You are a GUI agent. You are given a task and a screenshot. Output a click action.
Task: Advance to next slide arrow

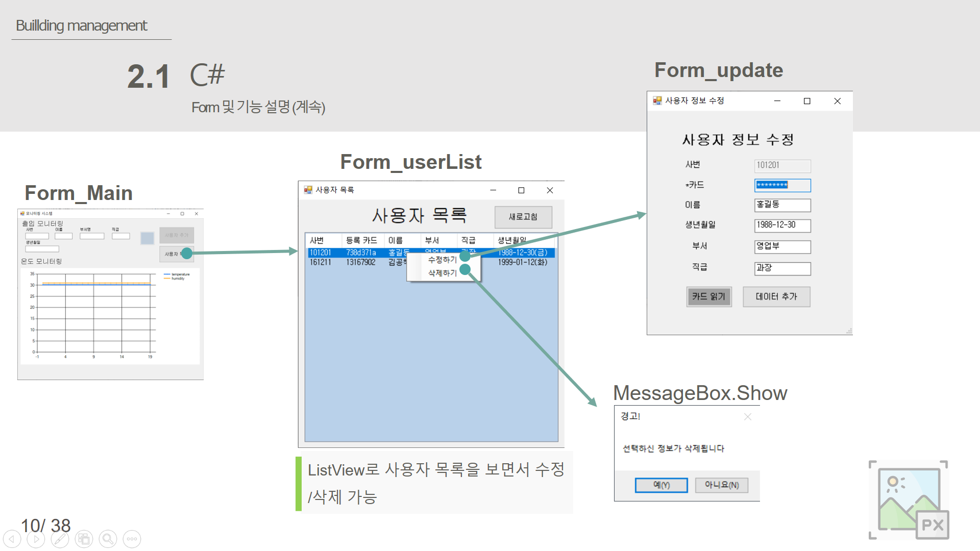click(x=36, y=539)
